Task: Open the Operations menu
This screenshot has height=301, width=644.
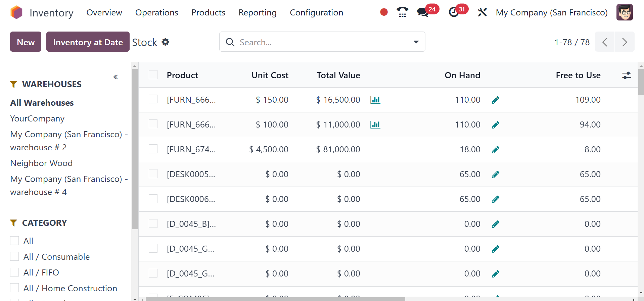Action: (157, 12)
